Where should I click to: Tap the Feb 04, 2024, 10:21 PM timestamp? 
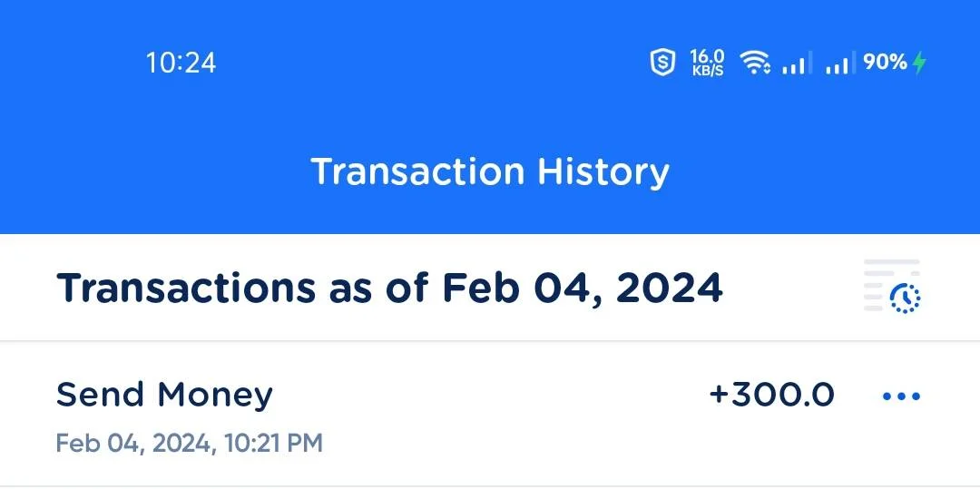click(190, 444)
